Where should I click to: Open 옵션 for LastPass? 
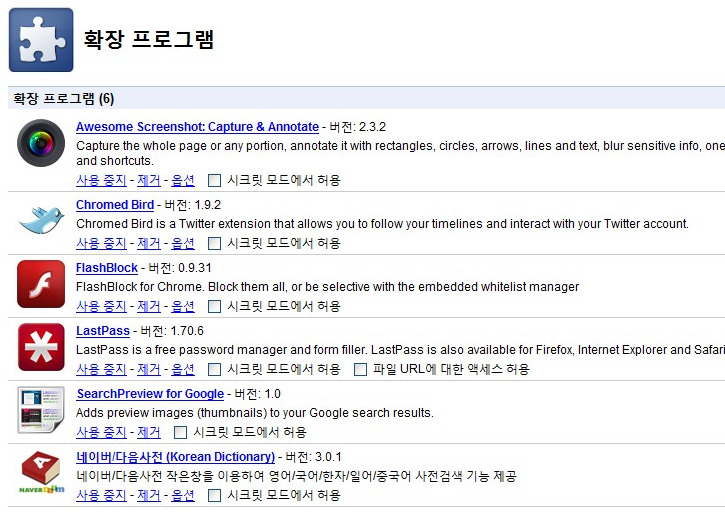click(183, 369)
